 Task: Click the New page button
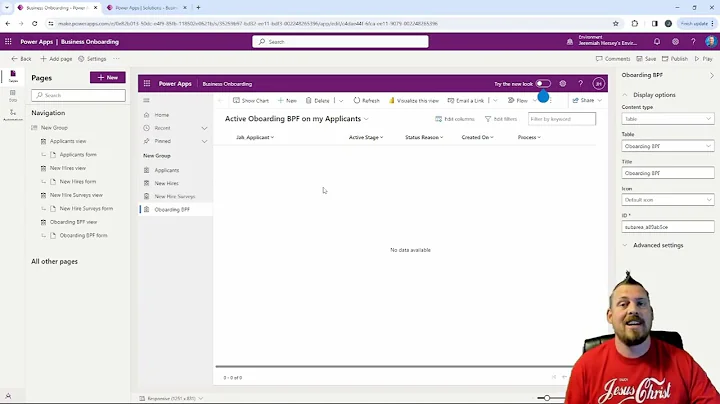pos(107,78)
